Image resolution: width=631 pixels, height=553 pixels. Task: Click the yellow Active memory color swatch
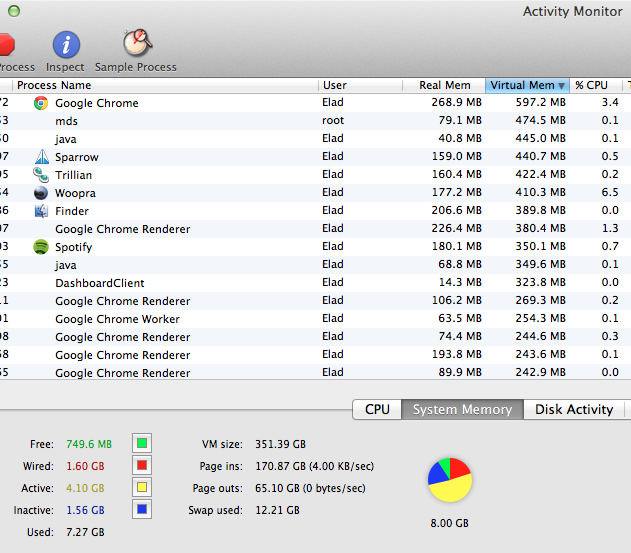click(x=142, y=487)
